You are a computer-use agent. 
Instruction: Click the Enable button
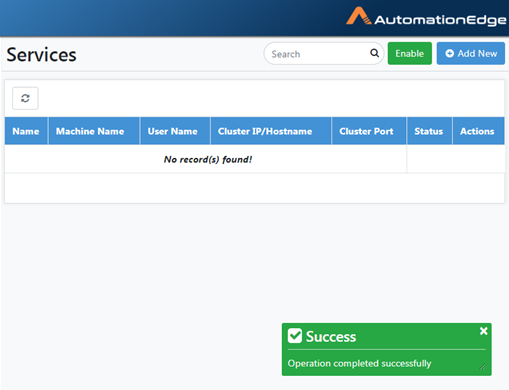pyautogui.click(x=410, y=53)
